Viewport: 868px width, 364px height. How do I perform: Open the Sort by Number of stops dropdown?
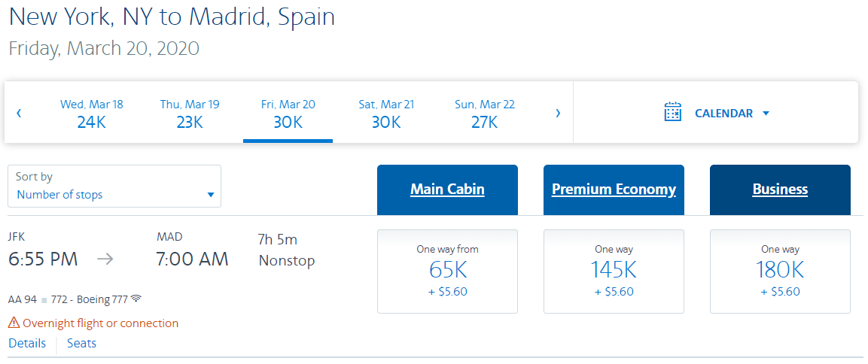pos(114,187)
